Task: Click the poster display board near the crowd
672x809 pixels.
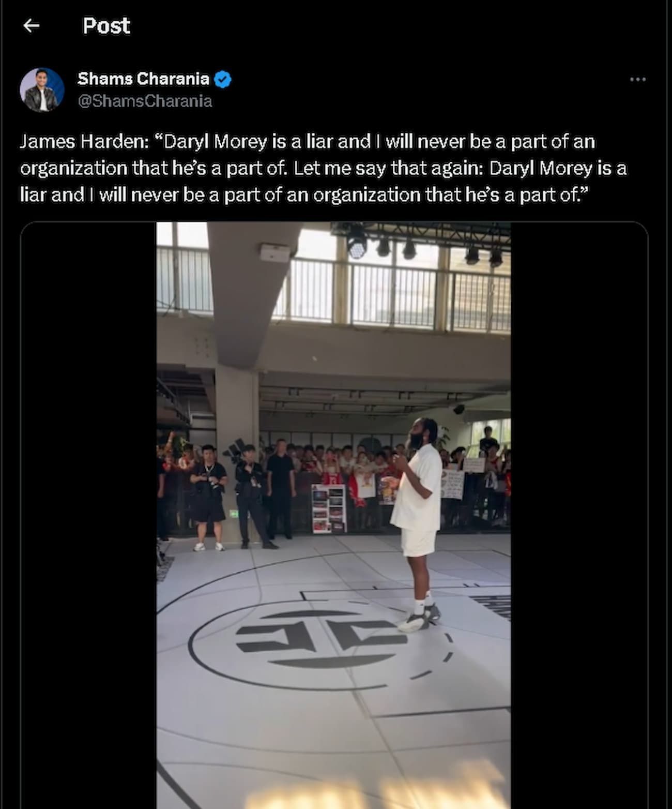Action: 329,508
